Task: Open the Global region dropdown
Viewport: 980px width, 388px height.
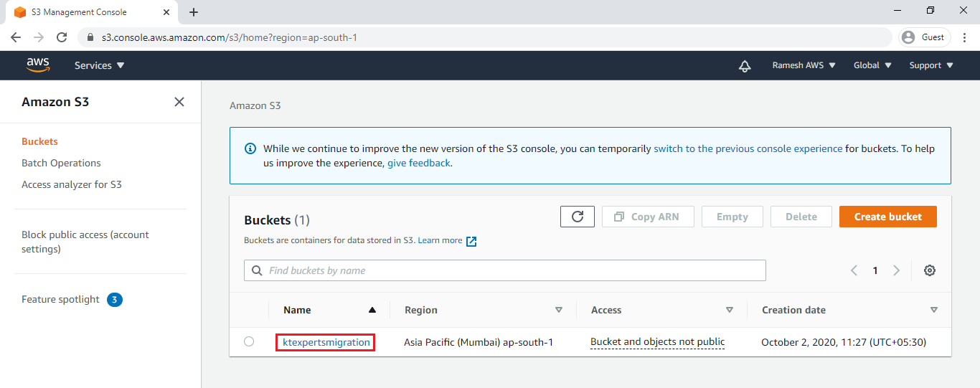Action: (x=873, y=65)
